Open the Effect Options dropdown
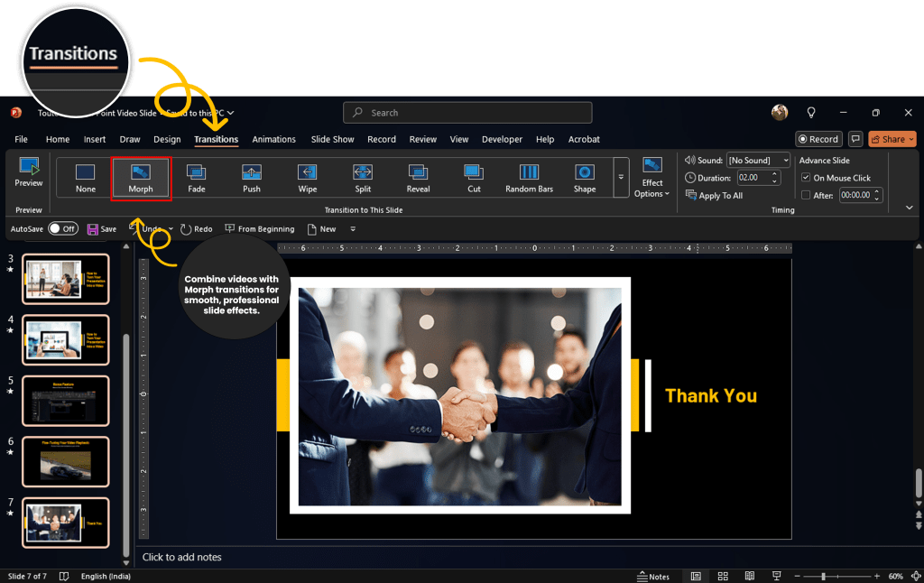 pos(652,177)
